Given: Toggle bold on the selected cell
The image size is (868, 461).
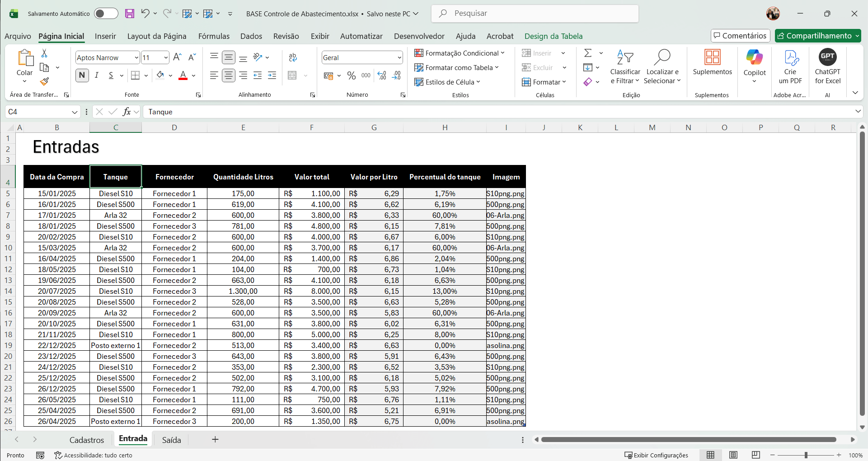Looking at the screenshot, I should pyautogui.click(x=82, y=75).
